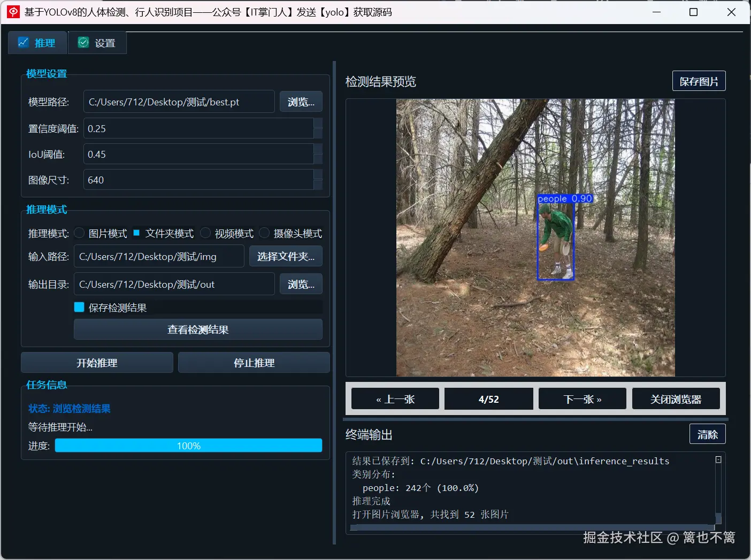Click the green check icon on 设置 tab
Screen dimensions: 751x560
[x=83, y=42]
